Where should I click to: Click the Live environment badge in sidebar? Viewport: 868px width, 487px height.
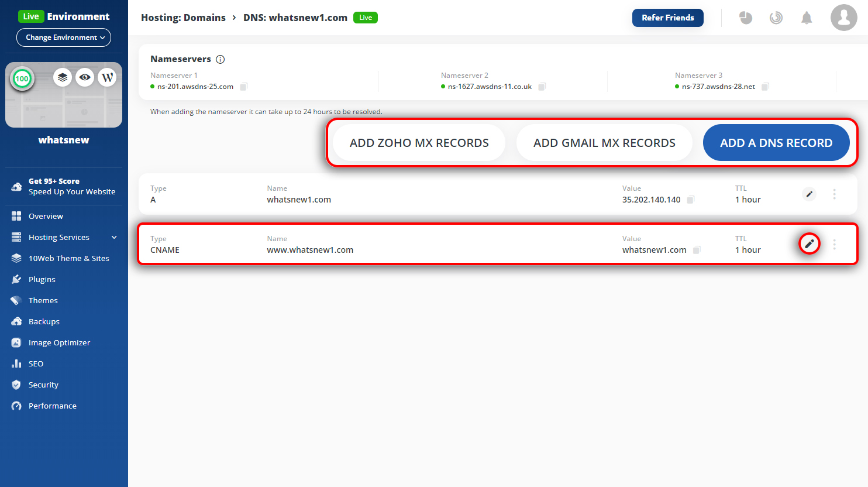point(31,16)
